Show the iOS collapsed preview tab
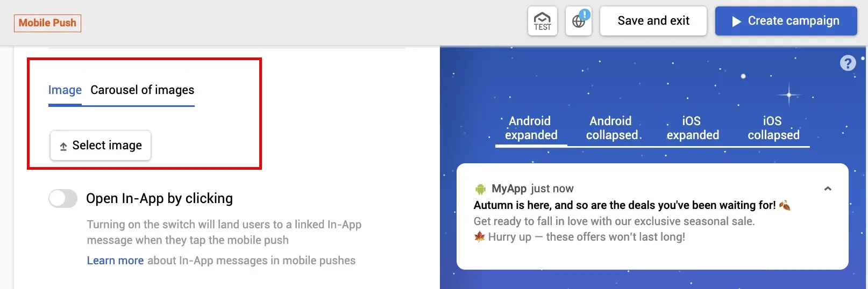 pyautogui.click(x=773, y=128)
